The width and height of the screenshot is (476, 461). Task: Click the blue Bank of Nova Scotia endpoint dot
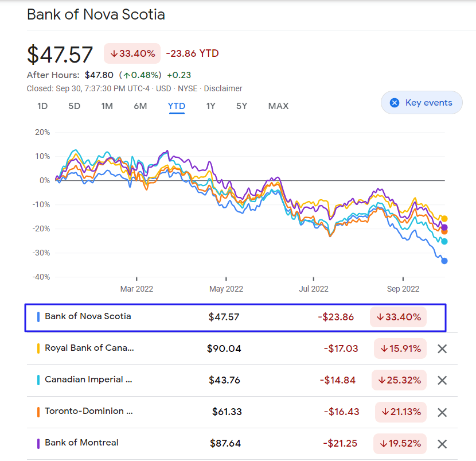tap(444, 261)
